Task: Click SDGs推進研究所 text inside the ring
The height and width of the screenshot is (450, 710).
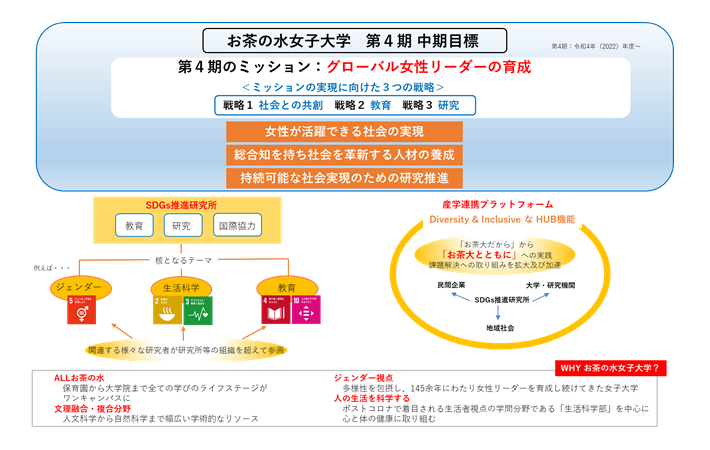Action: coord(502,300)
